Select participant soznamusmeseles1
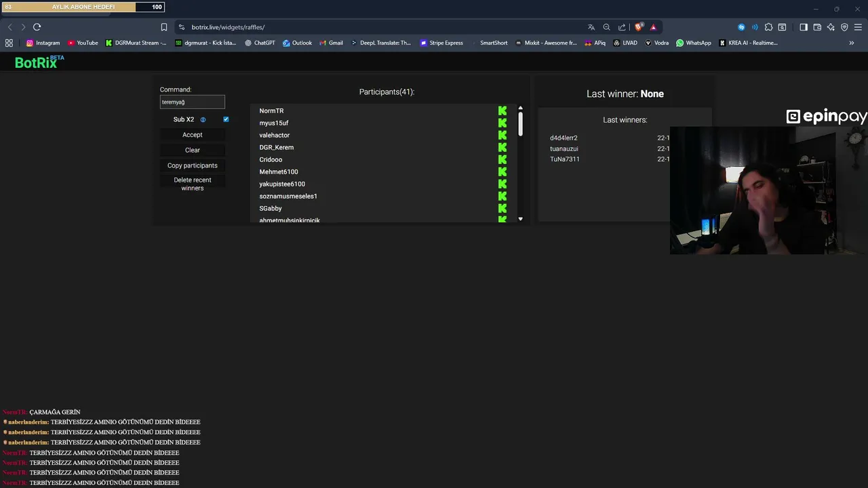Image resolution: width=868 pixels, height=488 pixels. pos(288,196)
